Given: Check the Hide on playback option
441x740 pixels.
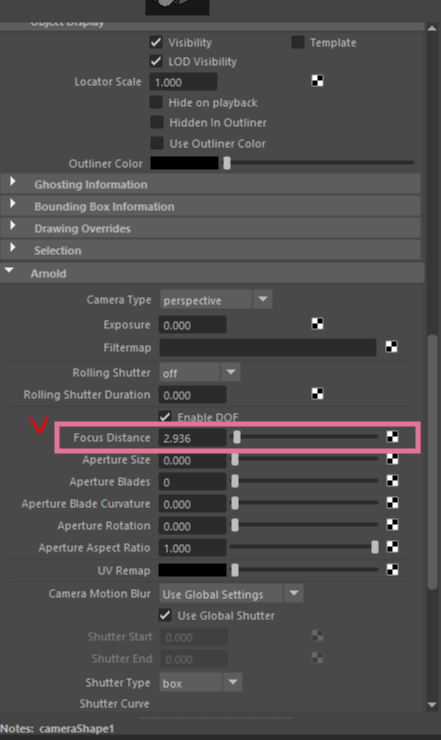Looking at the screenshot, I should [x=156, y=102].
